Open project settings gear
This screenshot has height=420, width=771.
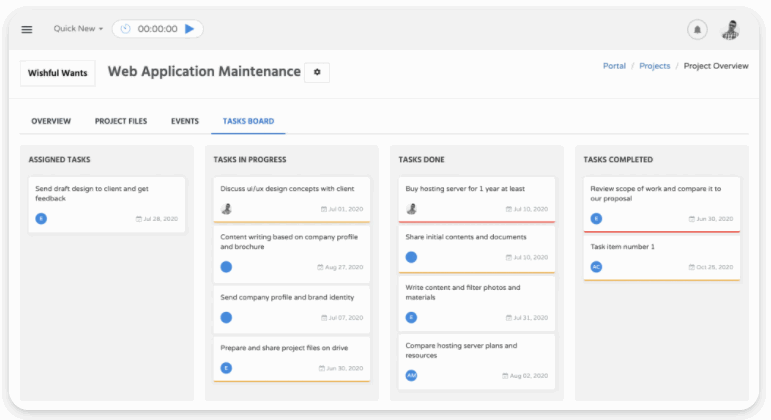pyautogui.click(x=317, y=72)
